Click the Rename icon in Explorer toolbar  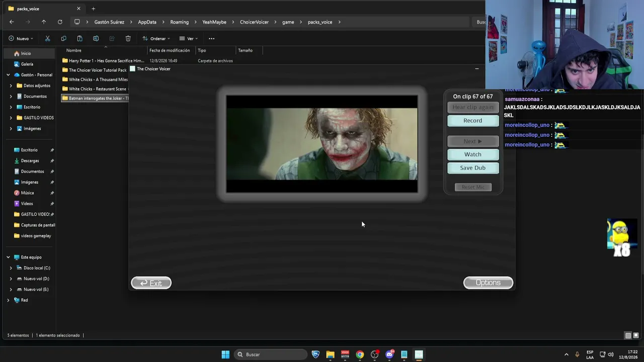[96, 39]
